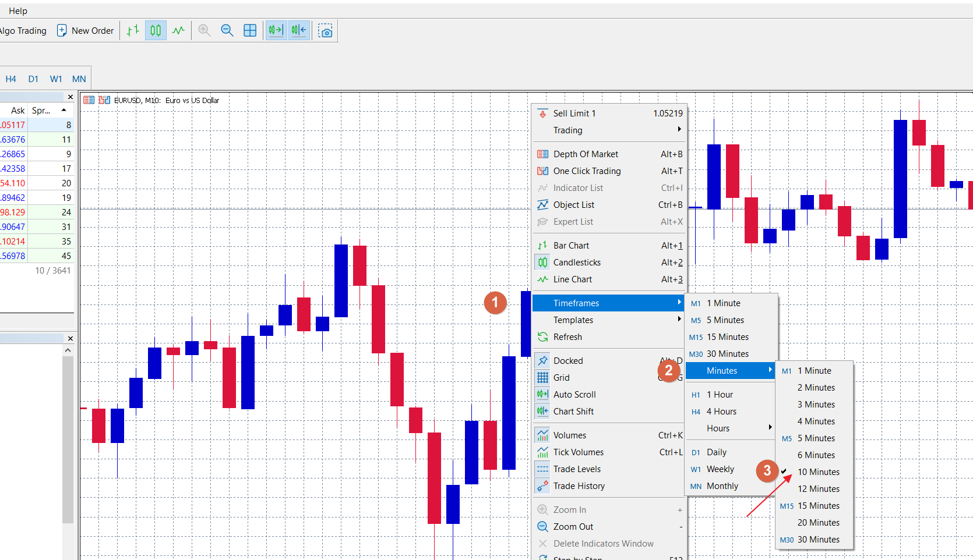Image resolution: width=973 pixels, height=560 pixels.
Task: Choose 2 Minutes in Minutes submenu
Action: pos(815,388)
